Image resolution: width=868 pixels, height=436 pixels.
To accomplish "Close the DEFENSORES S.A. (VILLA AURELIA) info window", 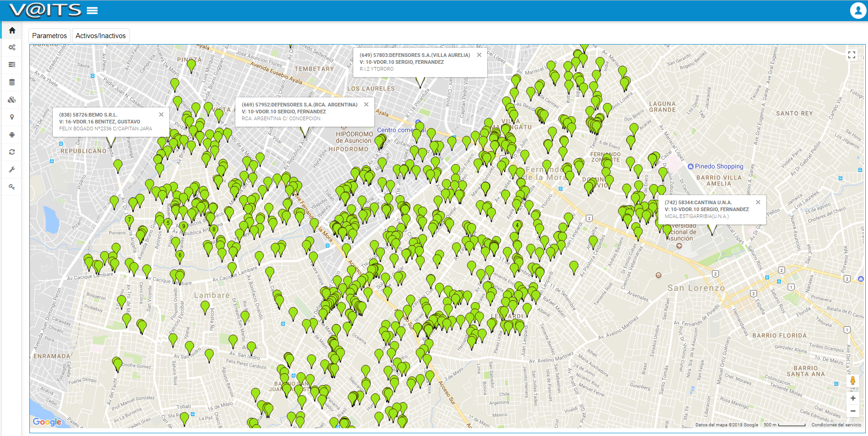I will [479, 55].
